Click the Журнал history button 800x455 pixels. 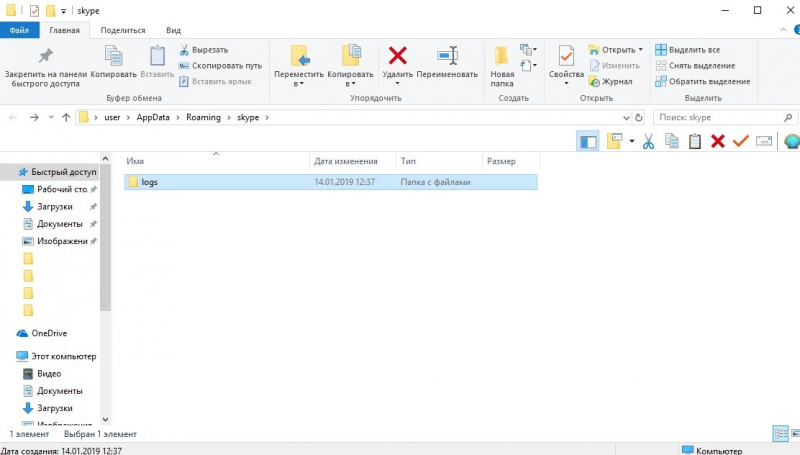pyautogui.click(x=610, y=82)
